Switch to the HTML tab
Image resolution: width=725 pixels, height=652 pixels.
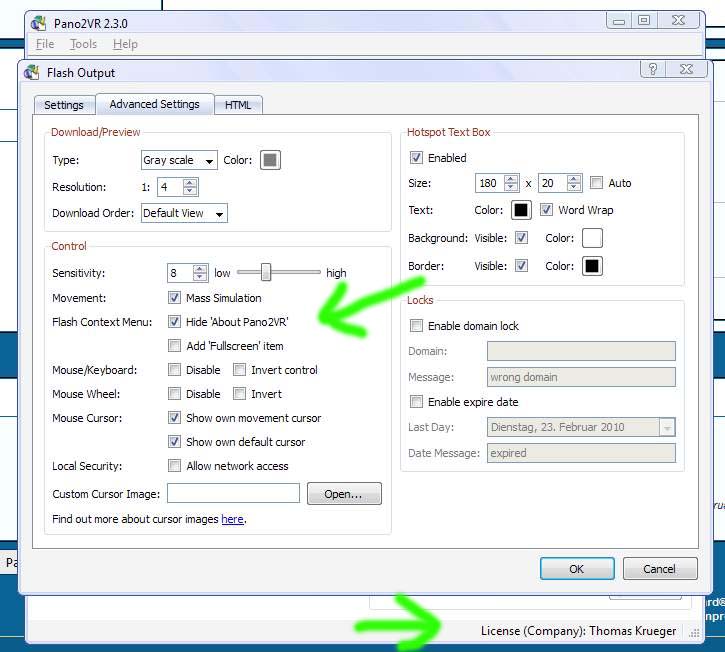[x=238, y=105]
